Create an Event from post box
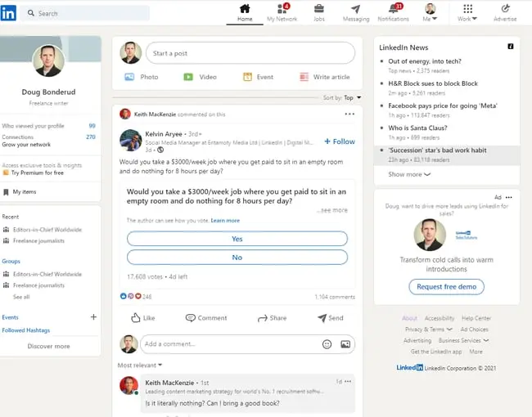The width and height of the screenshot is (532, 417). coord(258,77)
